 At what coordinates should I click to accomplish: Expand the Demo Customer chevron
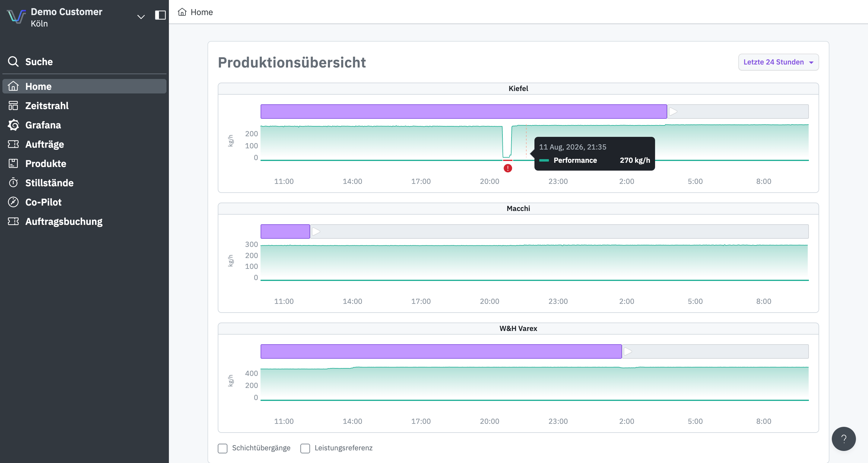(x=141, y=17)
